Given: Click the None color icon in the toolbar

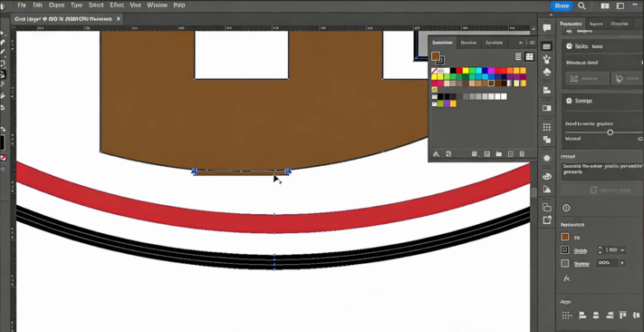Looking at the screenshot, I should pyautogui.click(x=3, y=158).
